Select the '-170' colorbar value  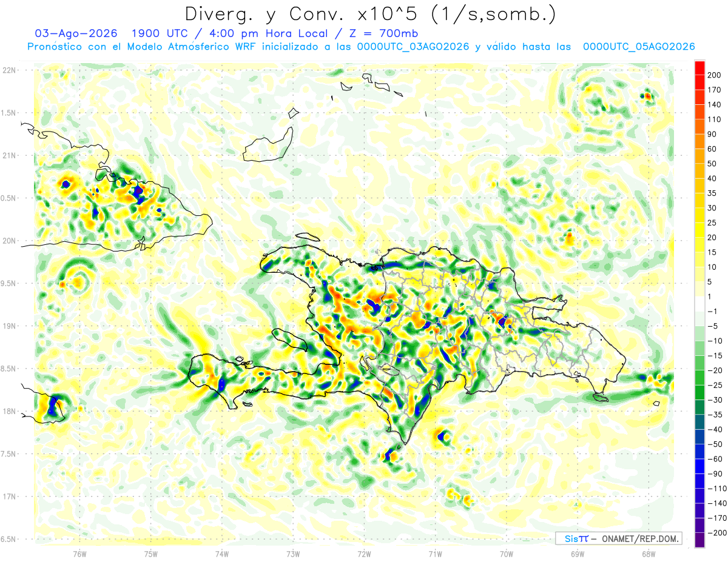[717, 518]
